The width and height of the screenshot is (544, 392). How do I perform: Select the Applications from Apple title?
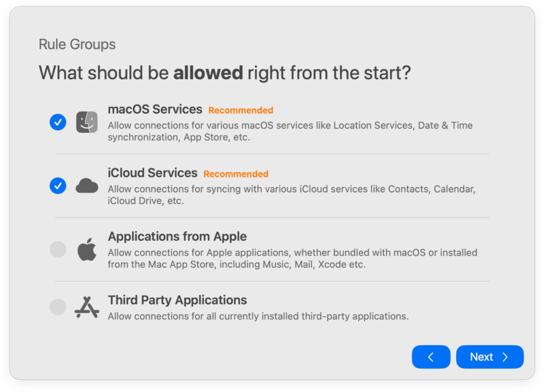coord(177,237)
